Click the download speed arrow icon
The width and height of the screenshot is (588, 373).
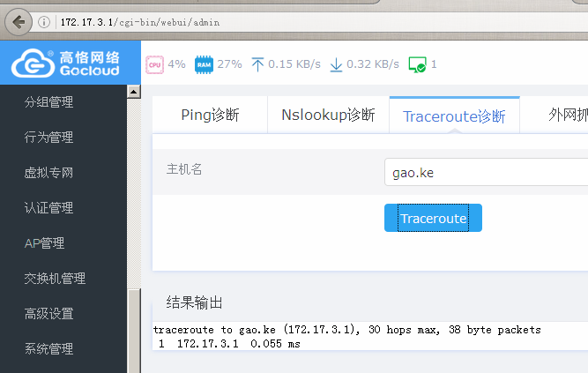click(336, 64)
